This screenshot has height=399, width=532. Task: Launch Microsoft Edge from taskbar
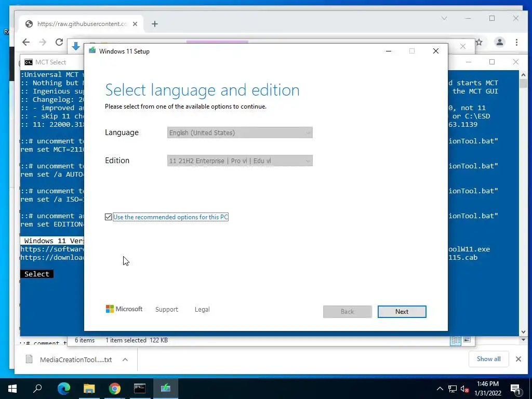pos(63,389)
